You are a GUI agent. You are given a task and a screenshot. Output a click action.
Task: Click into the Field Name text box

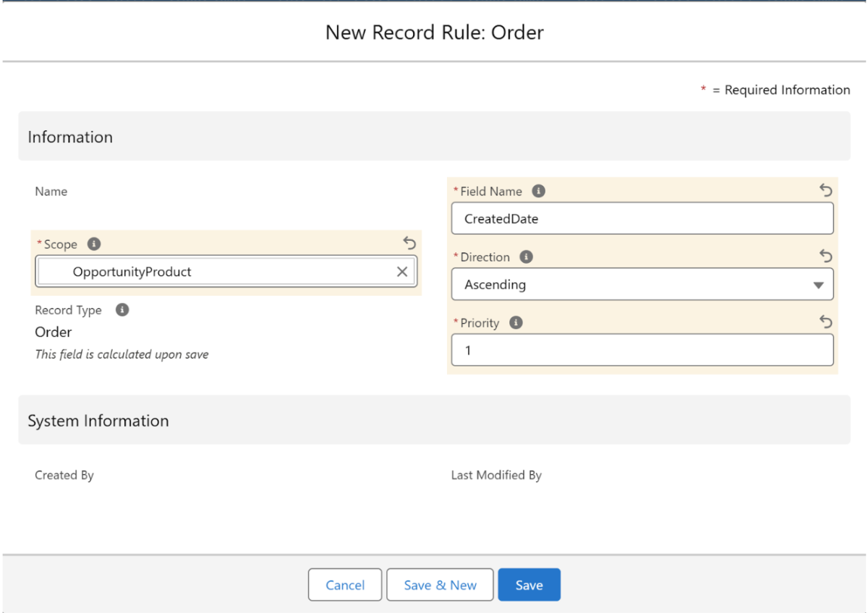642,219
